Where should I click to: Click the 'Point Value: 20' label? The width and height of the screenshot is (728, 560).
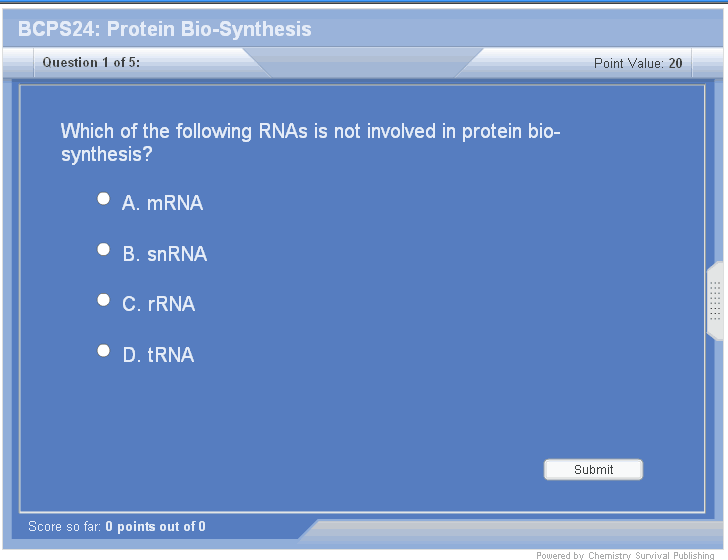click(637, 63)
